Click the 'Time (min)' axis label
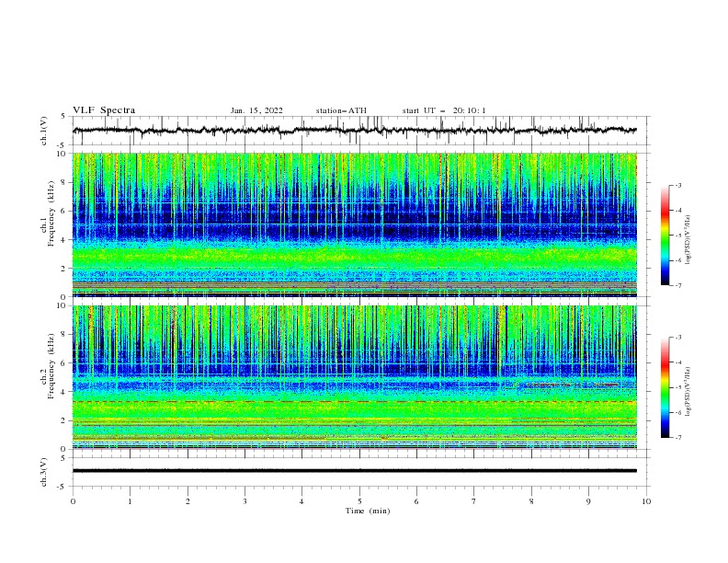This screenshot has width=728, height=563. pyautogui.click(x=368, y=511)
